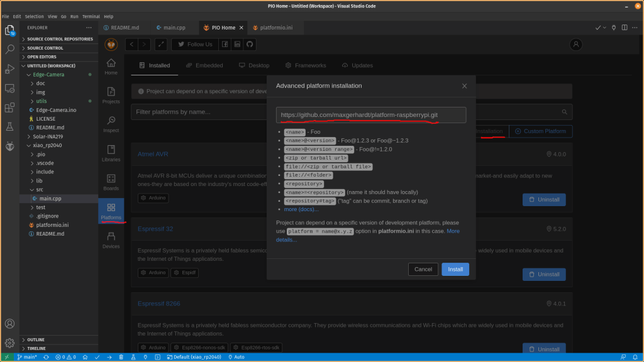This screenshot has height=362, width=644.
Task: Clean the build using the trash status icon
Action: pyautogui.click(x=121, y=357)
